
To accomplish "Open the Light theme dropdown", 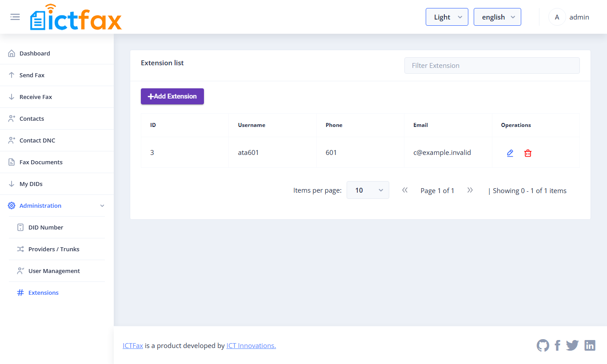I will (447, 17).
